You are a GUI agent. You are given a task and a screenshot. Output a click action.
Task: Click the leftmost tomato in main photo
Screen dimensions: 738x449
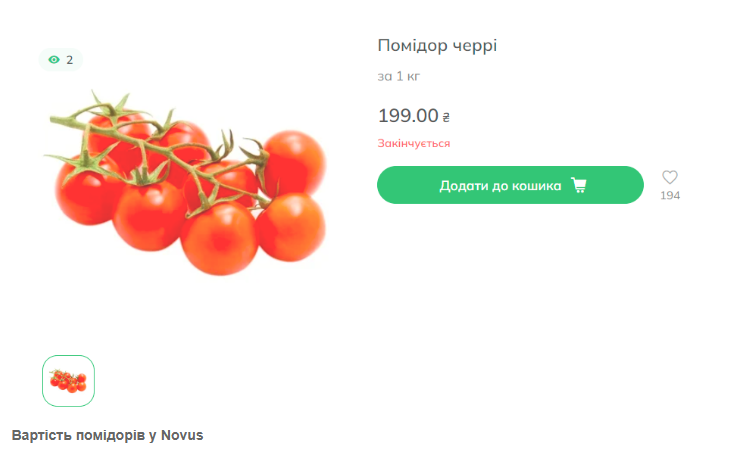click(87, 191)
